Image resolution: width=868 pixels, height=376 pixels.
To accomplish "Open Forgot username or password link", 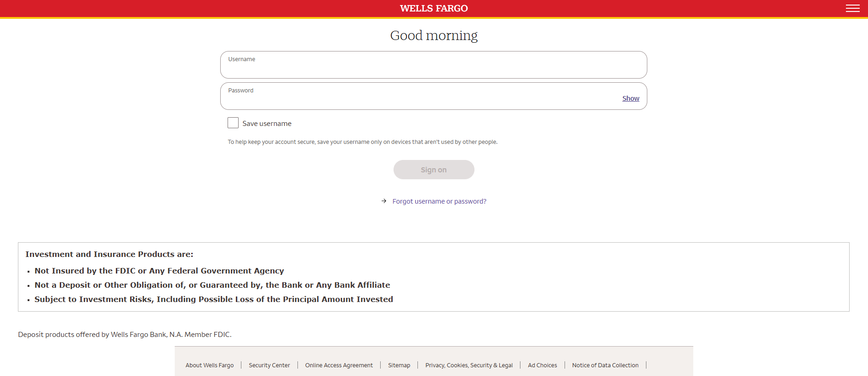I will click(439, 201).
